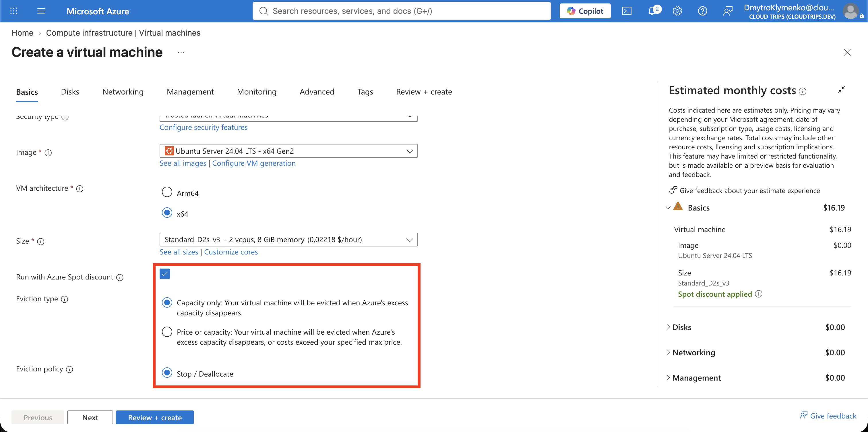Expand the Networking cost section

pyautogui.click(x=668, y=352)
